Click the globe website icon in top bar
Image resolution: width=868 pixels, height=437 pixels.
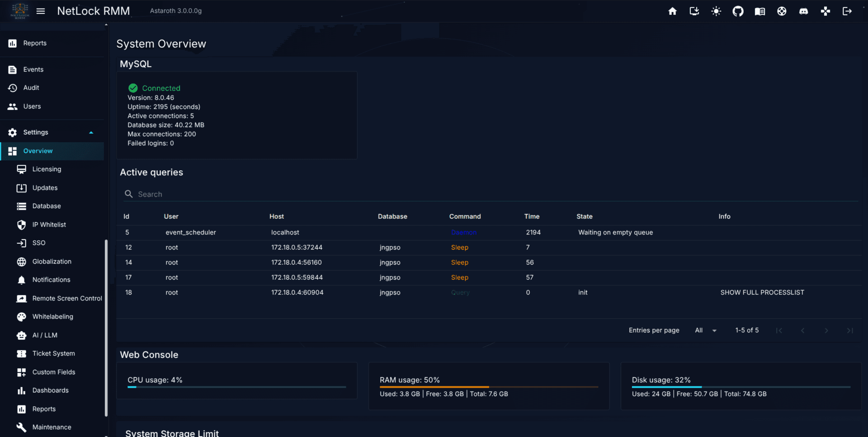click(782, 11)
